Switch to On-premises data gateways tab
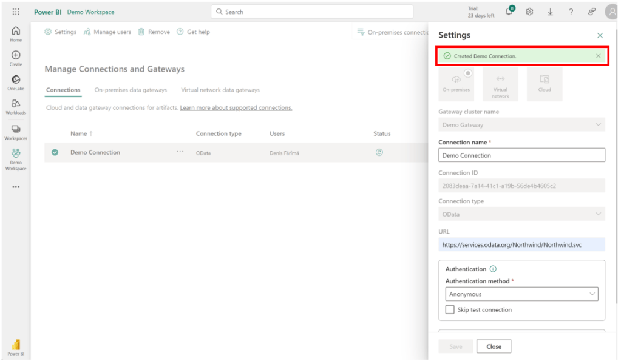 [131, 90]
